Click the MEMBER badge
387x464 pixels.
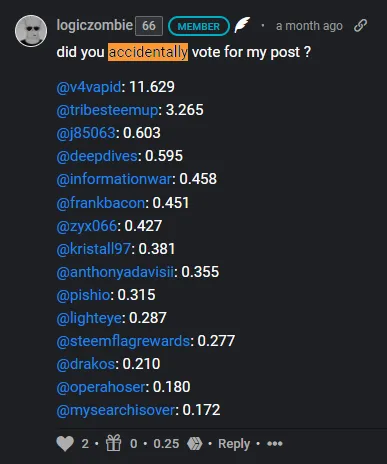click(199, 26)
